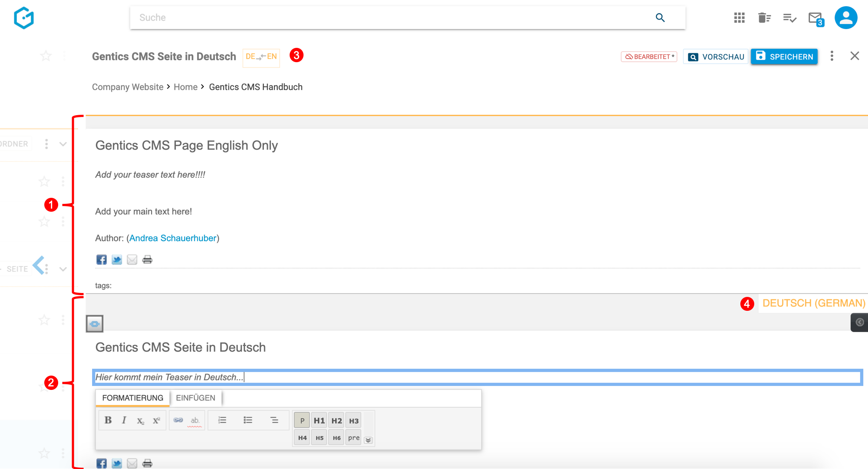The width and height of the screenshot is (868, 469).
Task: Open the page's three-dot options menu
Action: pyautogui.click(x=832, y=56)
